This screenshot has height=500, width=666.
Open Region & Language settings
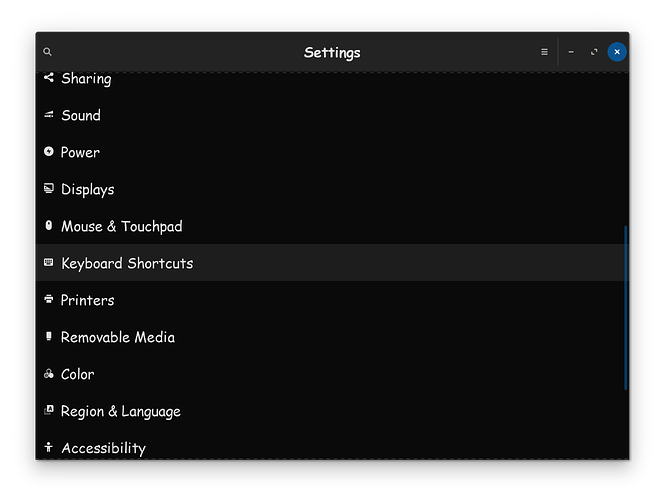330,410
